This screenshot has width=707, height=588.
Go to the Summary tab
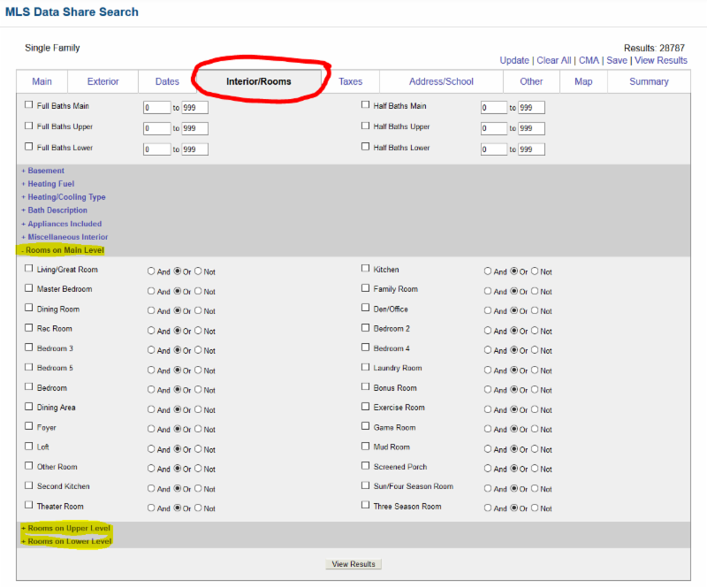tap(649, 81)
